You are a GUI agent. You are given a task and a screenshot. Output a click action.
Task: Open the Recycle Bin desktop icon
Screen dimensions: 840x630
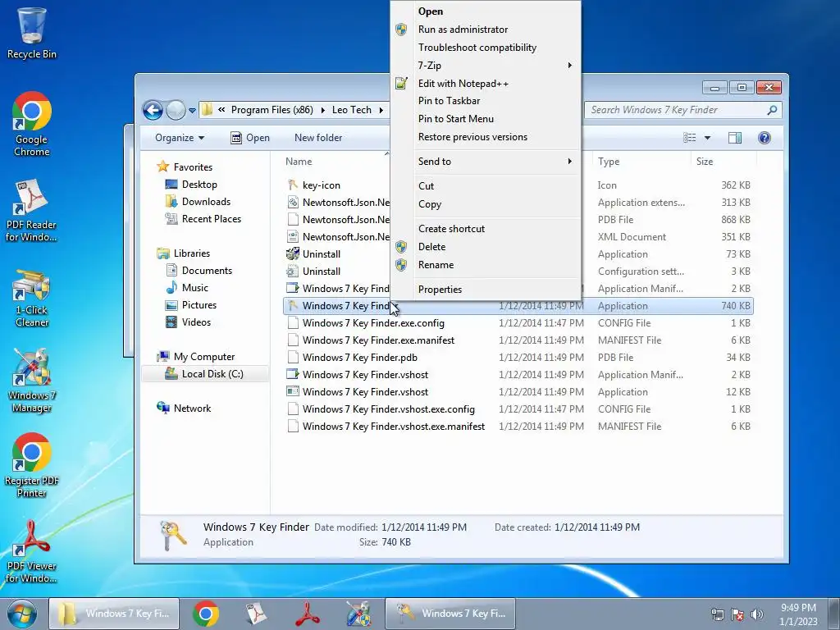coord(32,32)
